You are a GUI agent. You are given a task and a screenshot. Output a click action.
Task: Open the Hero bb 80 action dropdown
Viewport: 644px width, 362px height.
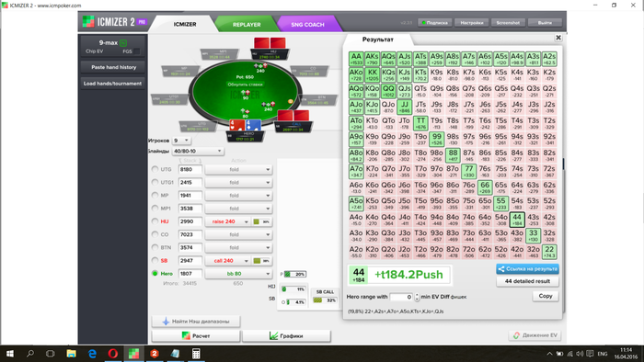click(238, 274)
